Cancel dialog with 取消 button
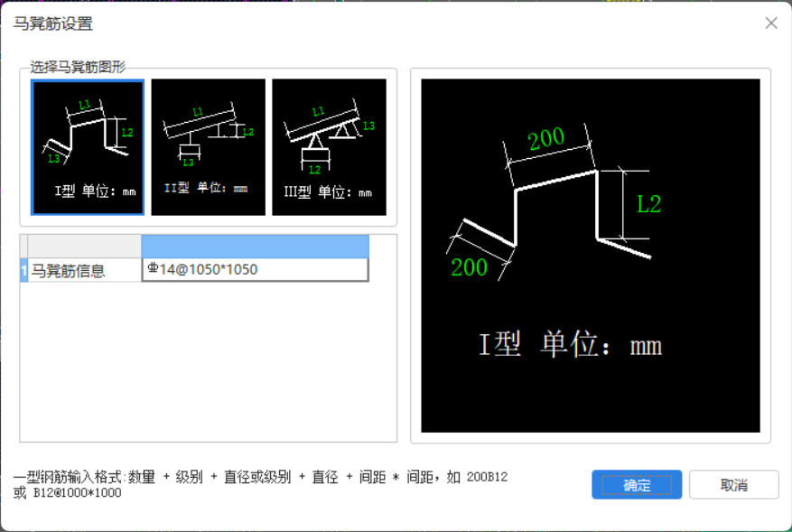Image resolution: width=792 pixels, height=532 pixels. pyautogui.click(x=734, y=485)
